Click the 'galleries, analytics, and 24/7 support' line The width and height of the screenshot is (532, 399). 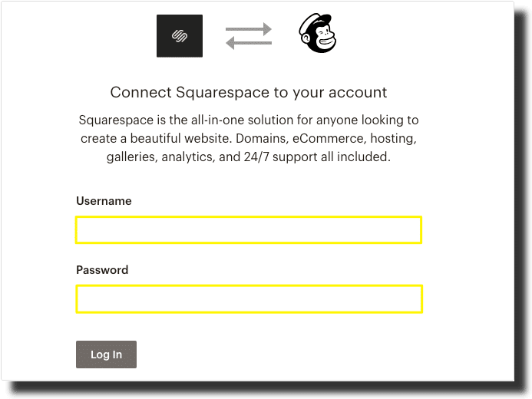click(249, 157)
